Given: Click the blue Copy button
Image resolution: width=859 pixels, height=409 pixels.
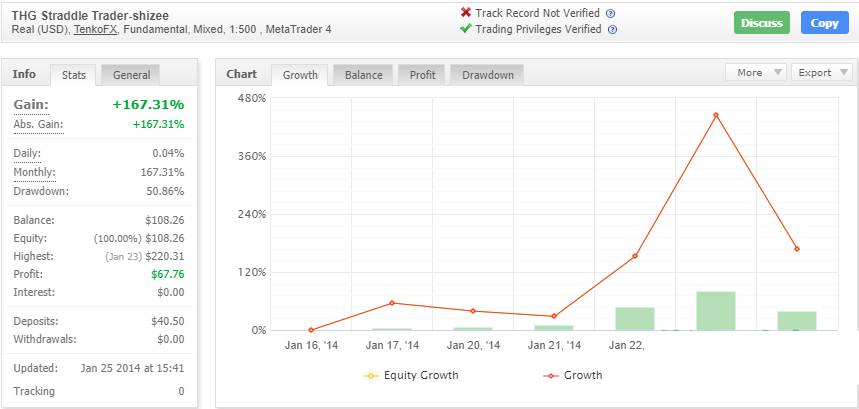Looking at the screenshot, I should pos(824,23).
